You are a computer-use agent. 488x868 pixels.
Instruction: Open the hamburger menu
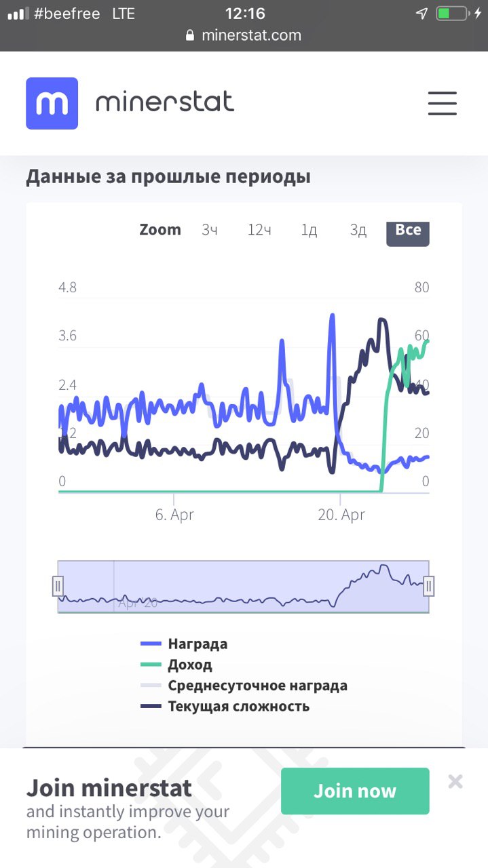click(442, 104)
